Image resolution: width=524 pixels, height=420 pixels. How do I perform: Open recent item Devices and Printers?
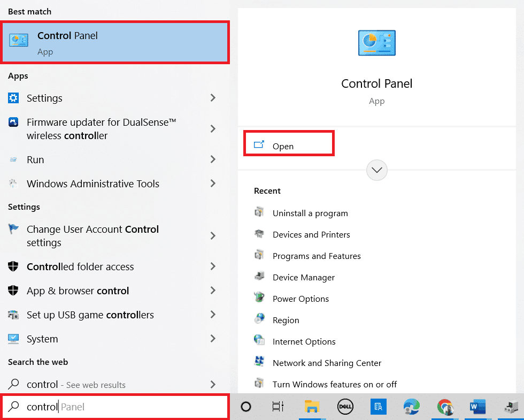[311, 235]
